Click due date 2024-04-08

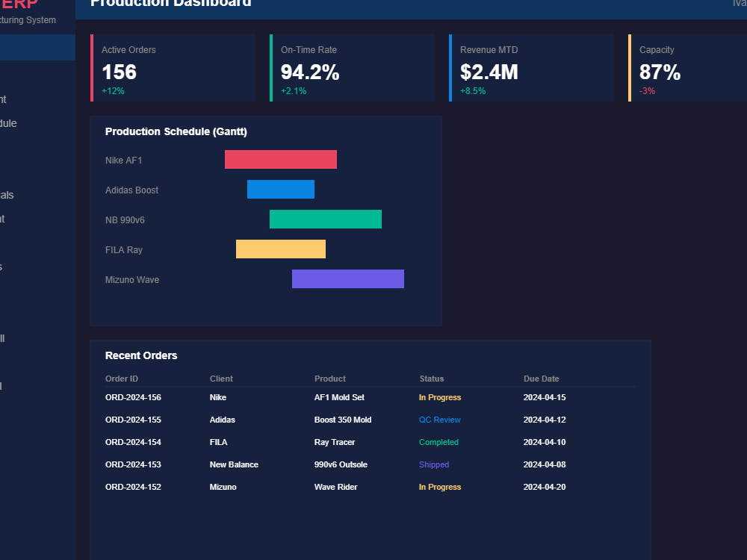(x=545, y=464)
